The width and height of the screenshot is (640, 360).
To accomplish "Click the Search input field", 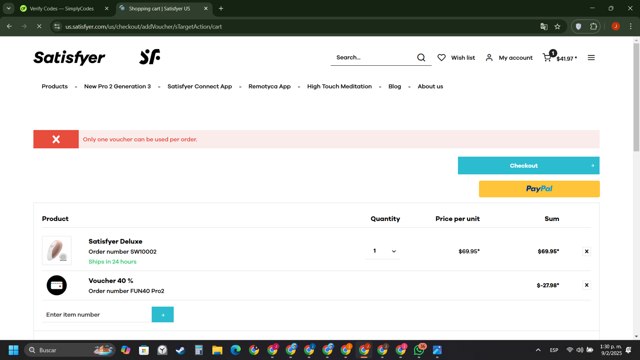I will click(x=373, y=58).
